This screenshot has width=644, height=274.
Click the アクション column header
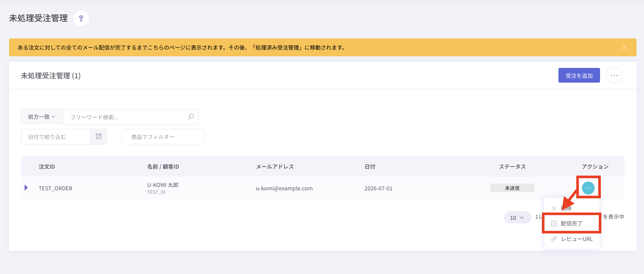click(x=595, y=167)
